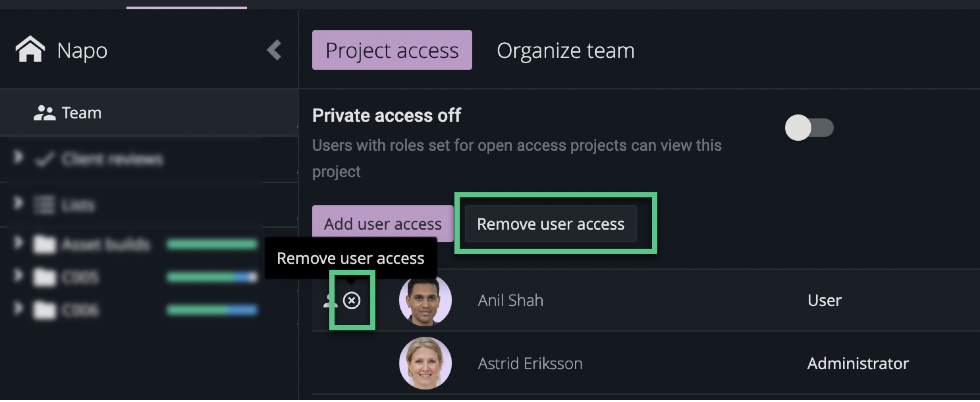The image size is (980, 402).
Task: Click the Team people icon
Action: tap(44, 113)
